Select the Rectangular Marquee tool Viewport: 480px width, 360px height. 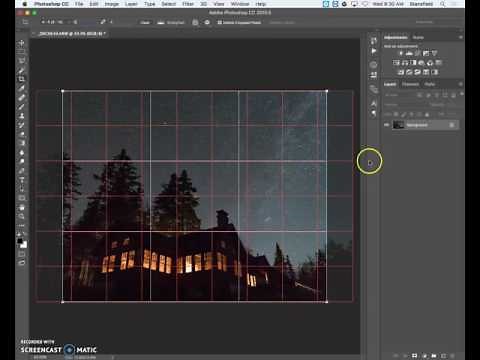click(22, 52)
